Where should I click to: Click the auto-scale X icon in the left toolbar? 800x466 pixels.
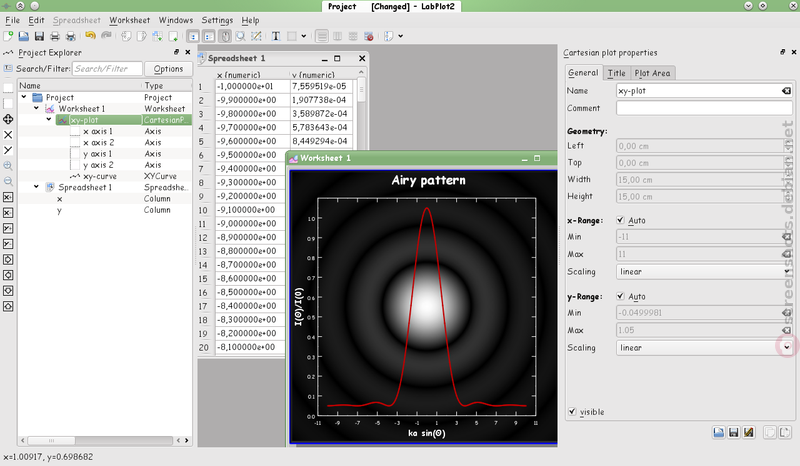pos(8,135)
